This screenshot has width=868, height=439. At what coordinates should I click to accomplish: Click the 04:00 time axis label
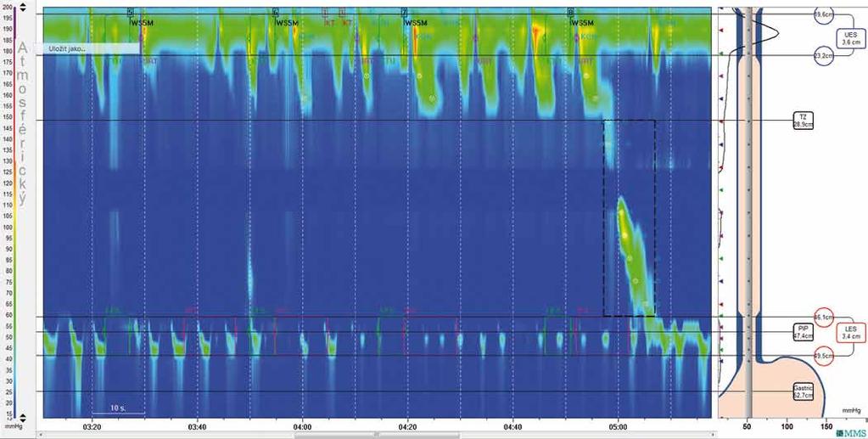302,427
